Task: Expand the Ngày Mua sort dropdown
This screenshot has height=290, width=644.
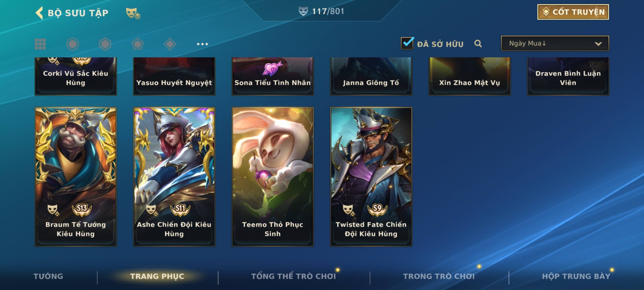Action: tap(555, 43)
